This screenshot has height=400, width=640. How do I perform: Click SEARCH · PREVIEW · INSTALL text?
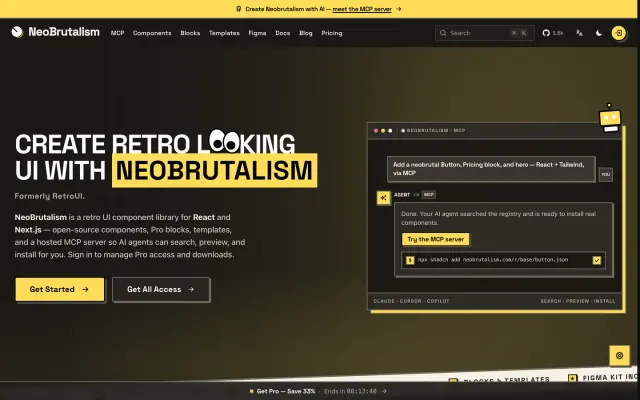(x=578, y=301)
